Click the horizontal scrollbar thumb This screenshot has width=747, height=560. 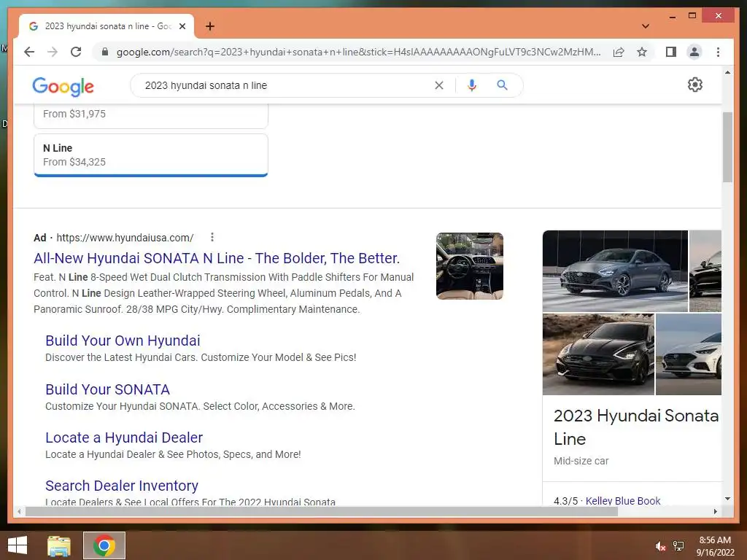322,511
